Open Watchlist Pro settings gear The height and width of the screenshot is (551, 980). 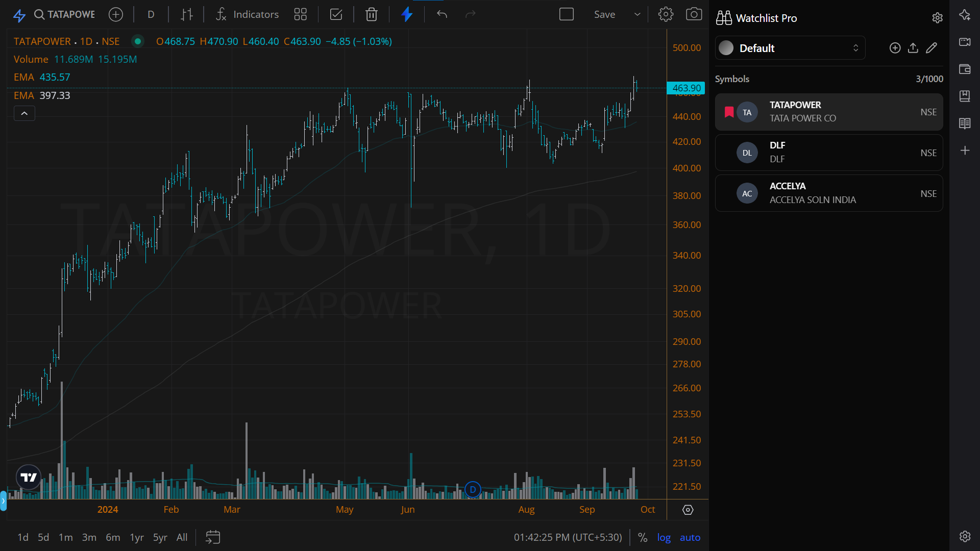937,18
